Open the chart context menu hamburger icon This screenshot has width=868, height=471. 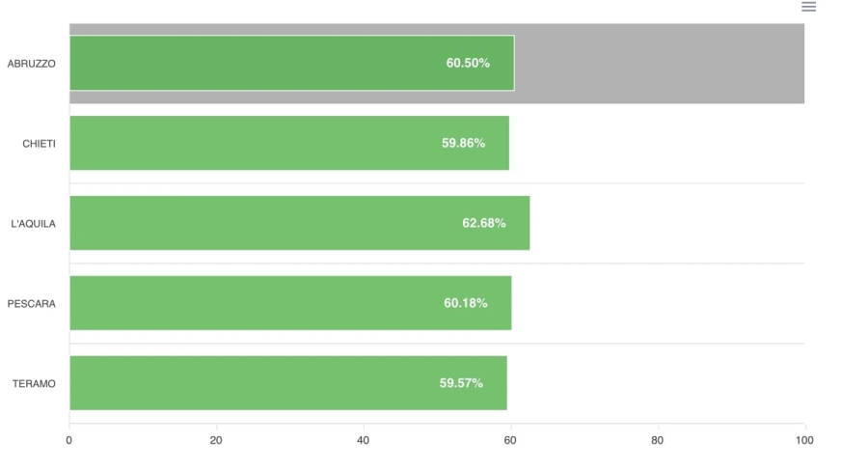(808, 7)
